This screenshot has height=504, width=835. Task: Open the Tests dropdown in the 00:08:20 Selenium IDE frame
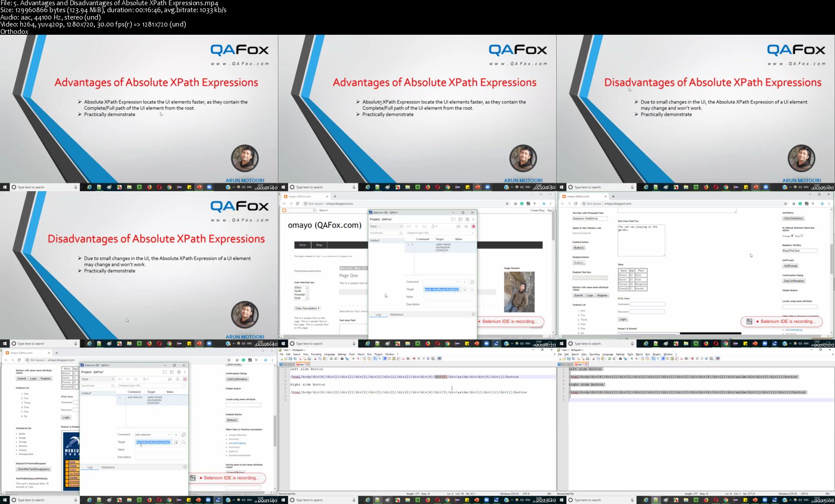click(x=375, y=226)
